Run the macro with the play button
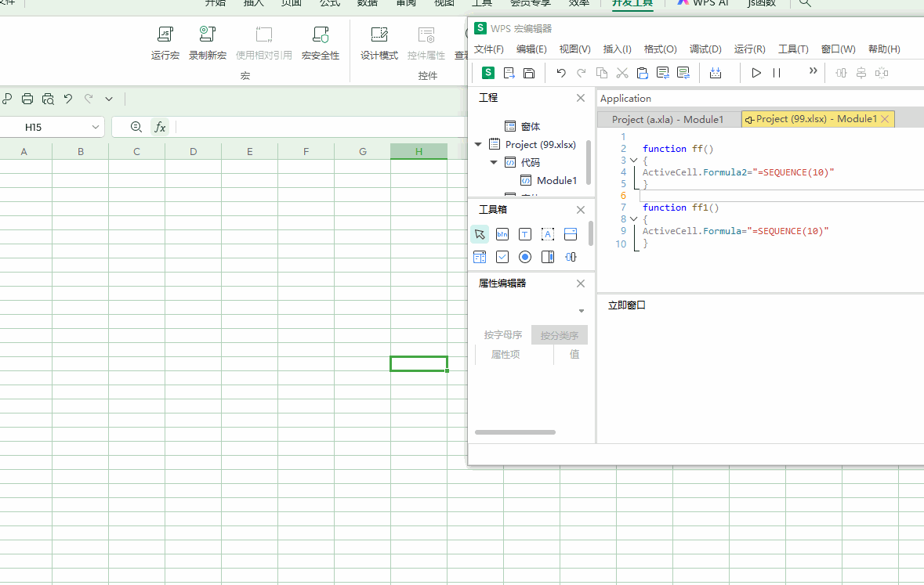This screenshot has height=585, width=924. (x=756, y=73)
